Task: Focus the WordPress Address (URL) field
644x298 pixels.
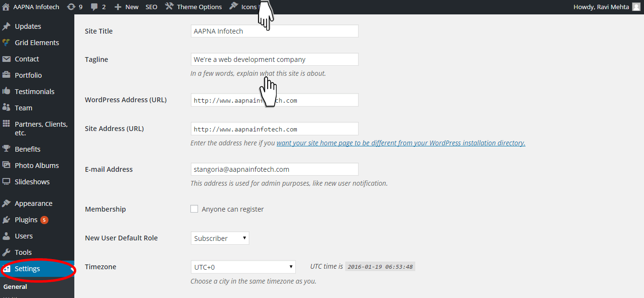Action: pyautogui.click(x=274, y=100)
